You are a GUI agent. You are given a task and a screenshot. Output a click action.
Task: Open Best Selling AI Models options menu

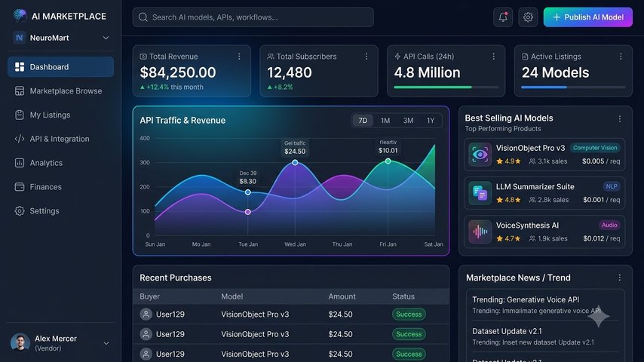[619, 118]
